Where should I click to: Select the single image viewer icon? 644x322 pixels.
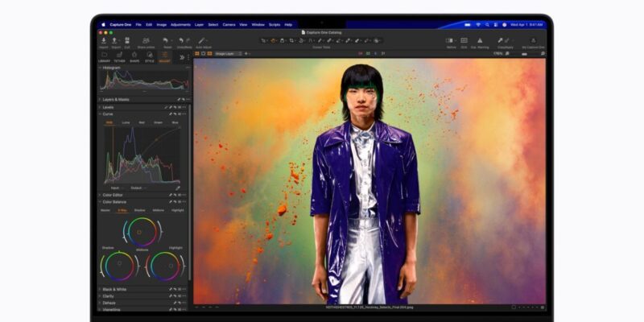tap(204, 53)
